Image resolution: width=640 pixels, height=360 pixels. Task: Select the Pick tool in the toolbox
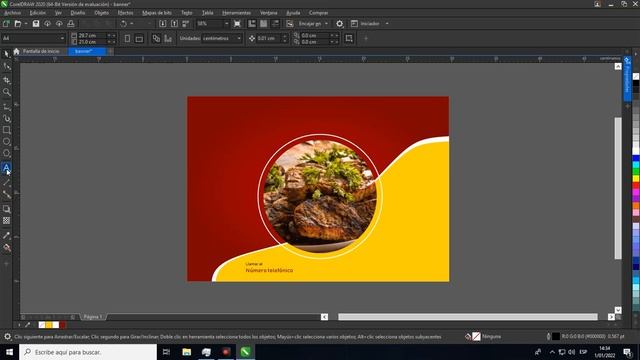click(x=7, y=53)
